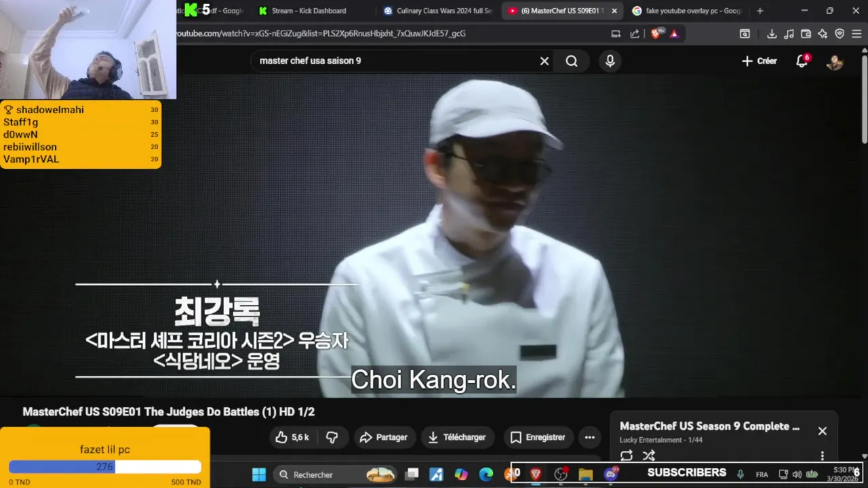This screenshot has width=868, height=488.
Task: Click the system tray microphone icon
Action: coord(741,474)
